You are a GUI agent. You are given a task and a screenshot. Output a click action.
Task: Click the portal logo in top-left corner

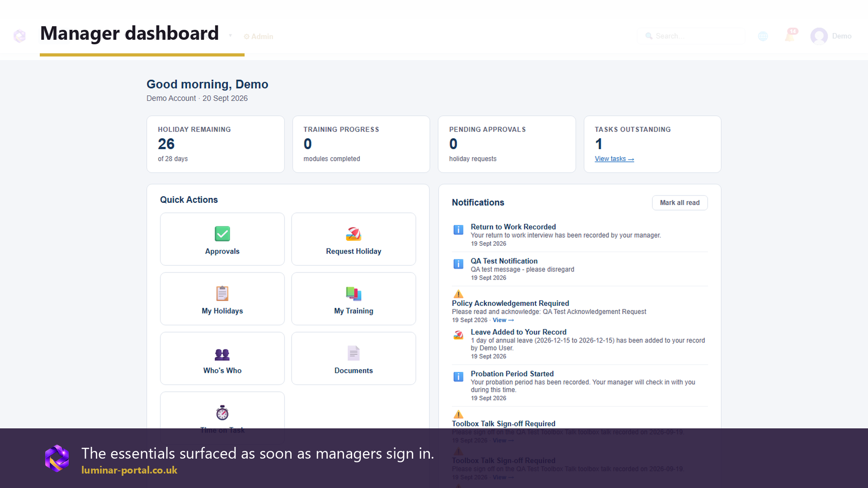(19, 36)
